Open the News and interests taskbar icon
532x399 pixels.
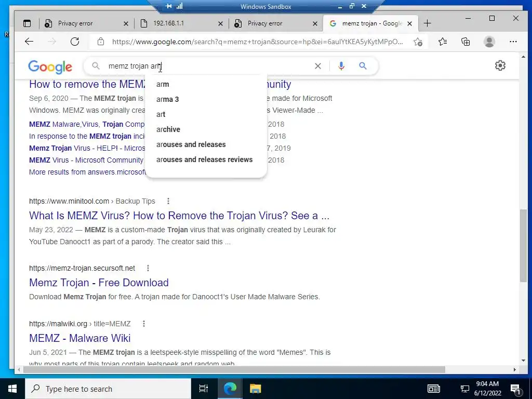[434, 389]
